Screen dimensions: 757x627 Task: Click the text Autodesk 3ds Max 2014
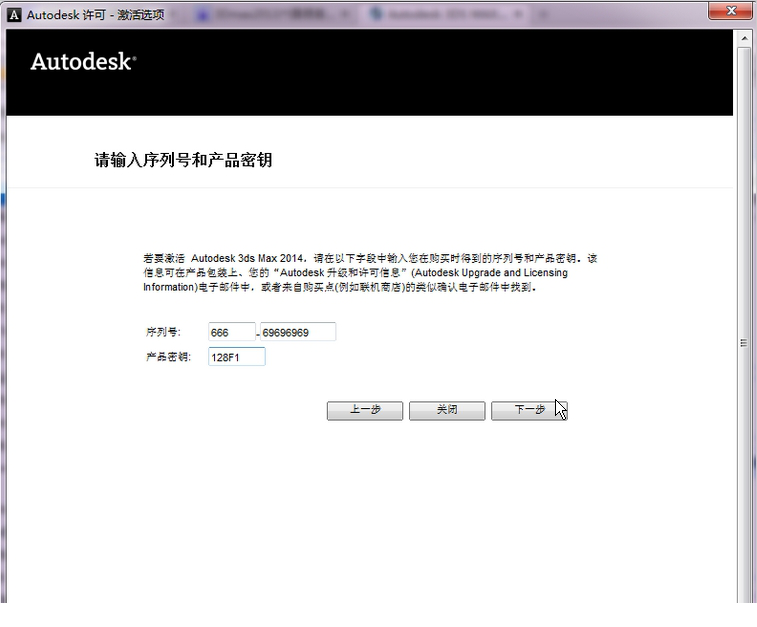[248, 258]
